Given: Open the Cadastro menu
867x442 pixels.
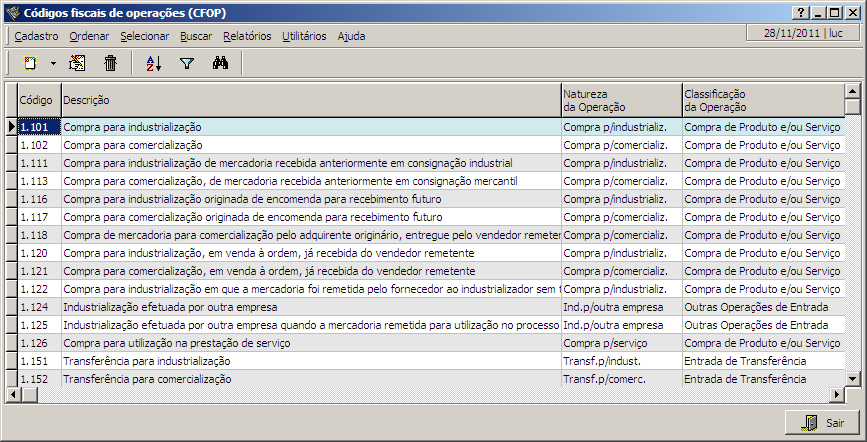Looking at the screenshot, I should tap(36, 36).
